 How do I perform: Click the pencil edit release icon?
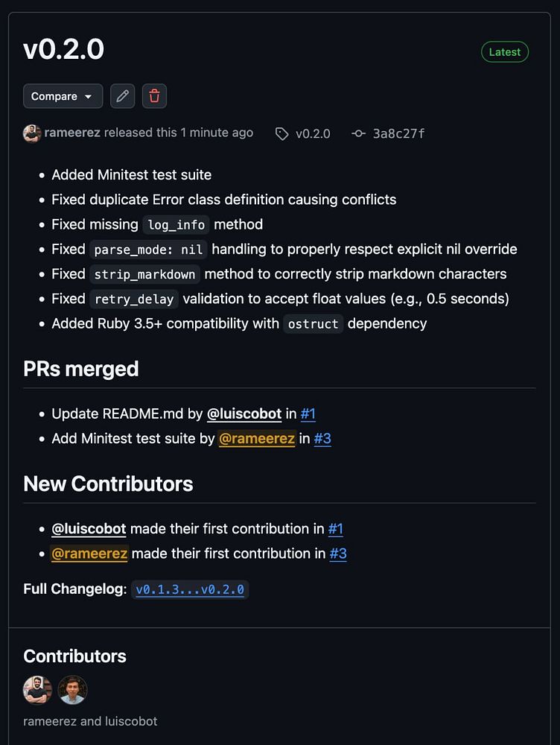click(x=123, y=96)
